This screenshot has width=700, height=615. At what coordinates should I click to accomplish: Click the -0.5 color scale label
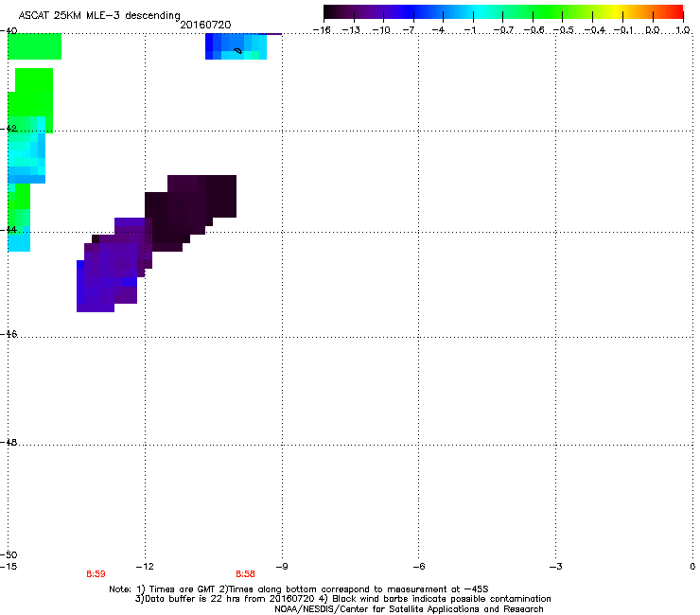pos(564,30)
